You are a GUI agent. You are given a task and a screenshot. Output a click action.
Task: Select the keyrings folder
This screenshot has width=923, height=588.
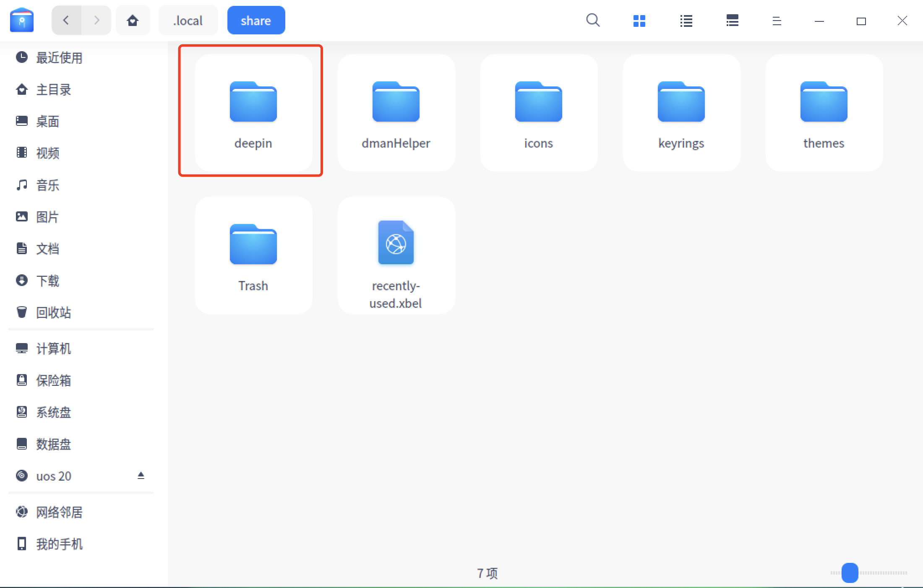pos(681,112)
